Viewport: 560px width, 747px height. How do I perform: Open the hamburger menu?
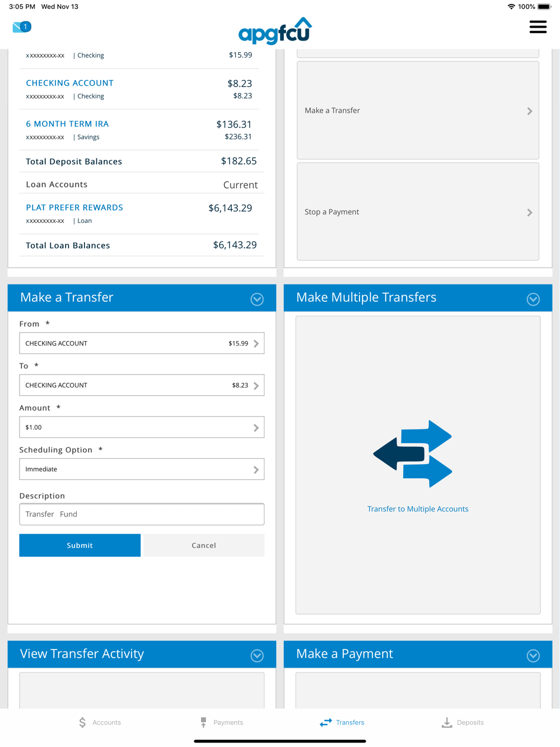tap(538, 27)
